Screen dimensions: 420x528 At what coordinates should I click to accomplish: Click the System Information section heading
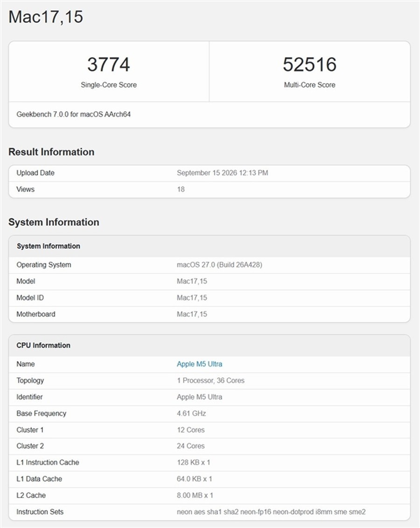[54, 222]
